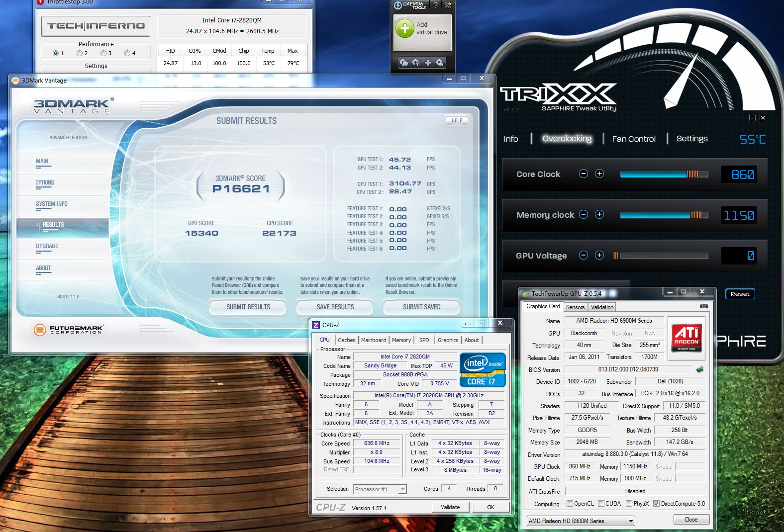784x532 pixels.
Task: Adjust the Core Clock slider in TRIXX
Action: [664, 174]
